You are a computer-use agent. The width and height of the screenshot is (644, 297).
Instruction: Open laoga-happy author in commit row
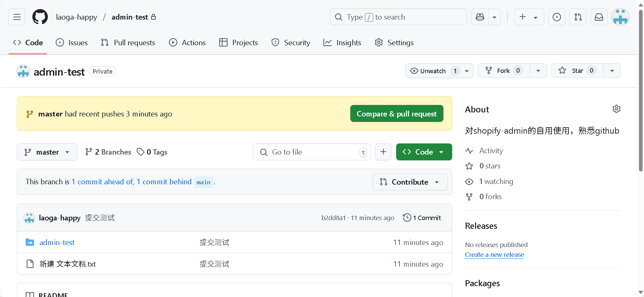pos(60,218)
